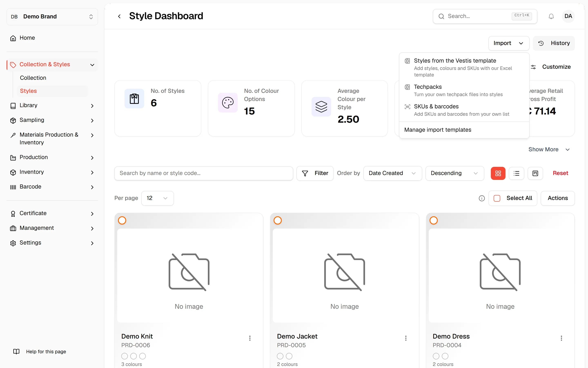Check the Select All checkbox
Screen dimensions: 588x368
point(497,198)
